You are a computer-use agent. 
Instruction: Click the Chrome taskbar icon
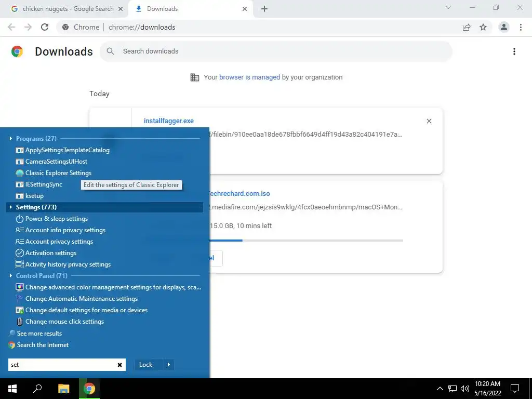click(89, 389)
